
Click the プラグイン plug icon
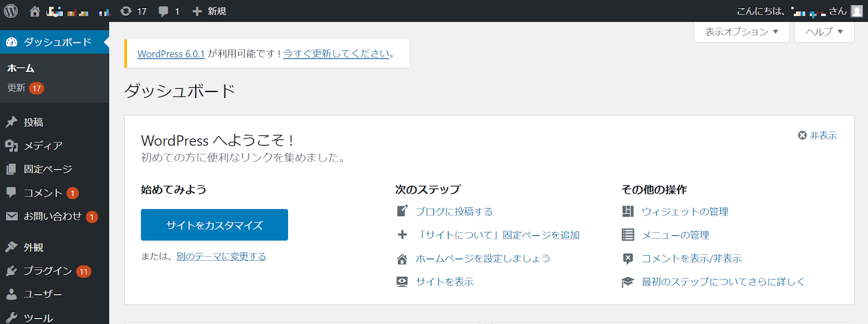(11, 270)
